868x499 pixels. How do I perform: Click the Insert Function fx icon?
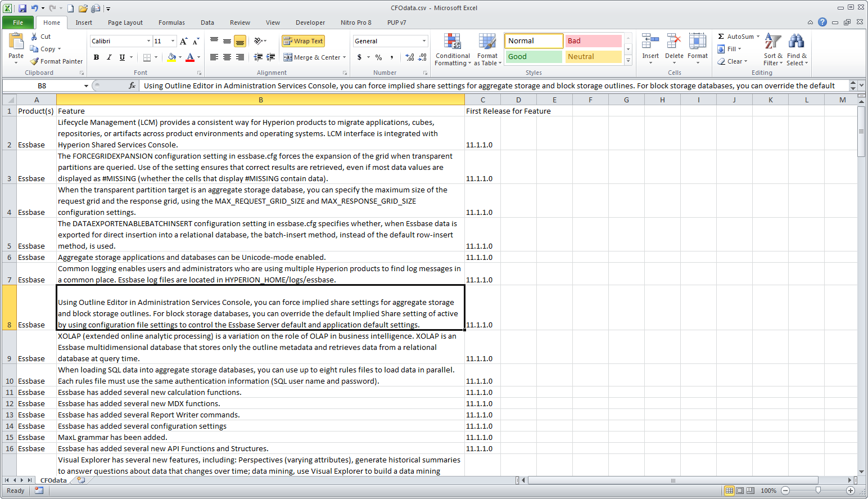(132, 86)
